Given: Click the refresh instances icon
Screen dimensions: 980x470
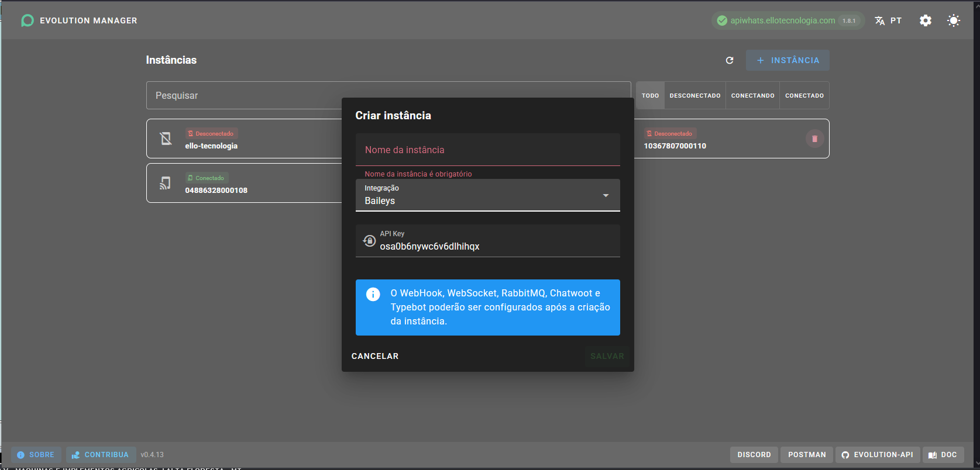Looking at the screenshot, I should pos(730,60).
